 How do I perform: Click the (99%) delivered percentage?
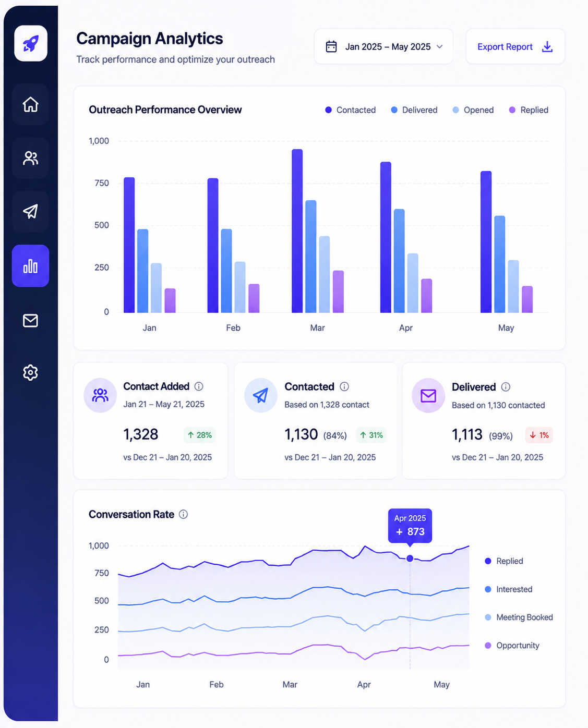click(x=501, y=436)
